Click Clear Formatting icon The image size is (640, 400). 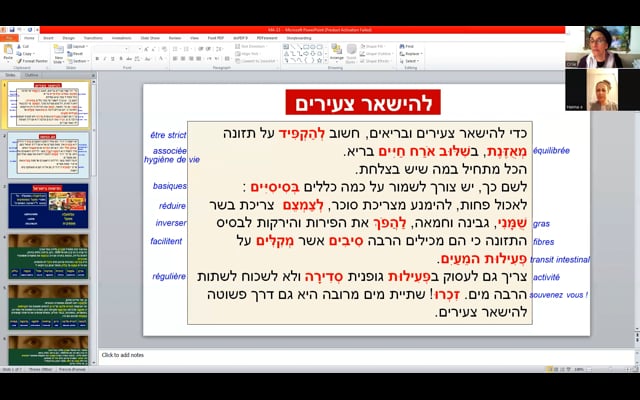point(164,49)
